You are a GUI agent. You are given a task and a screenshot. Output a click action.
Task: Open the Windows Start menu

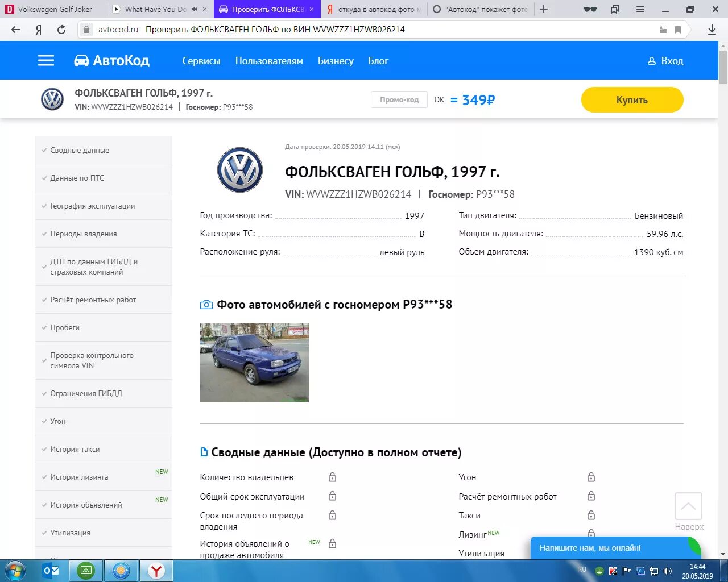click(15, 571)
